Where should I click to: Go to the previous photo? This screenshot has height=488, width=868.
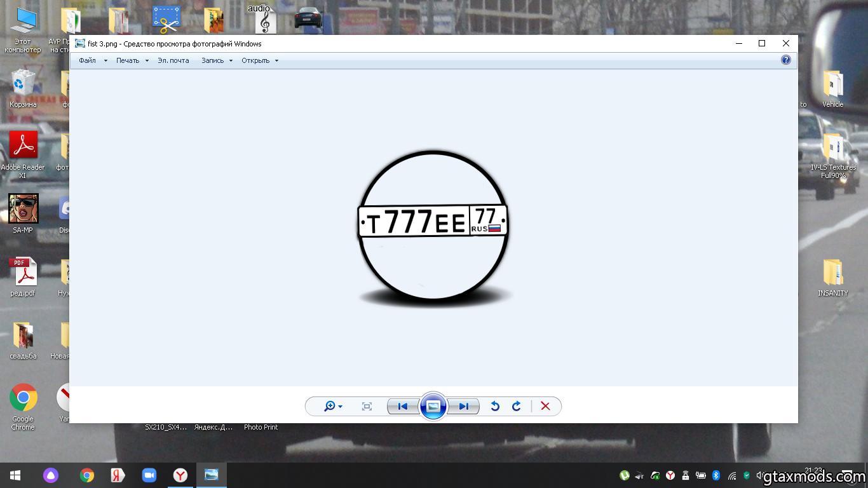[402, 407]
